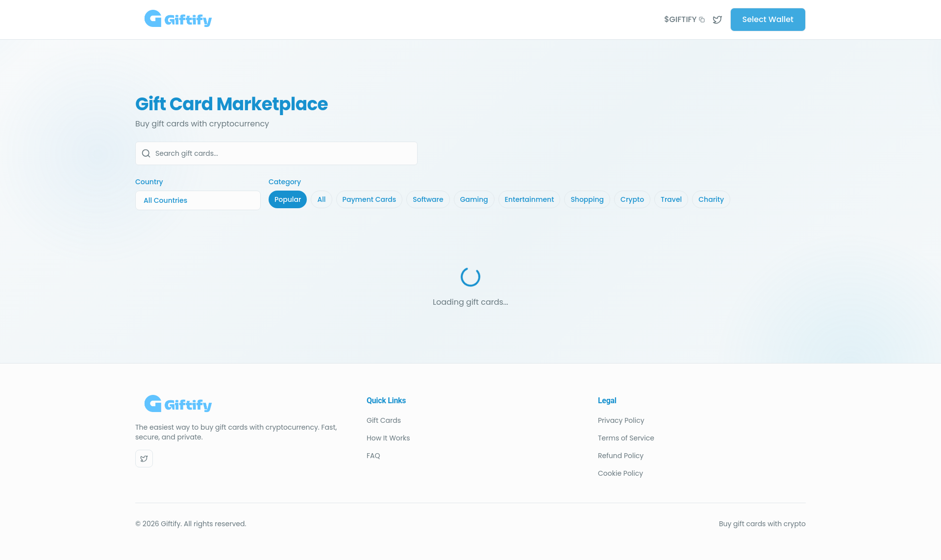Switch category to Payment Cards
This screenshot has width=941, height=560.
click(369, 199)
